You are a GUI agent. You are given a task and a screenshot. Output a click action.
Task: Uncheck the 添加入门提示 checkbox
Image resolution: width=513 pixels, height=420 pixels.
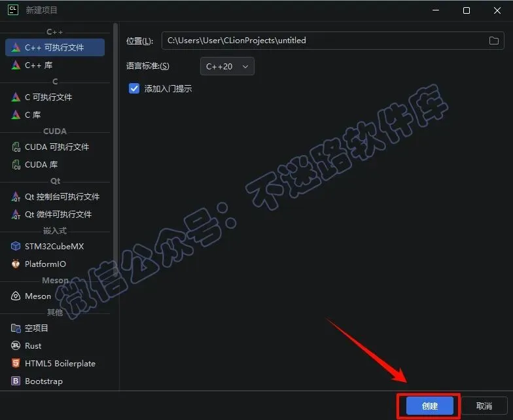pyautogui.click(x=134, y=89)
